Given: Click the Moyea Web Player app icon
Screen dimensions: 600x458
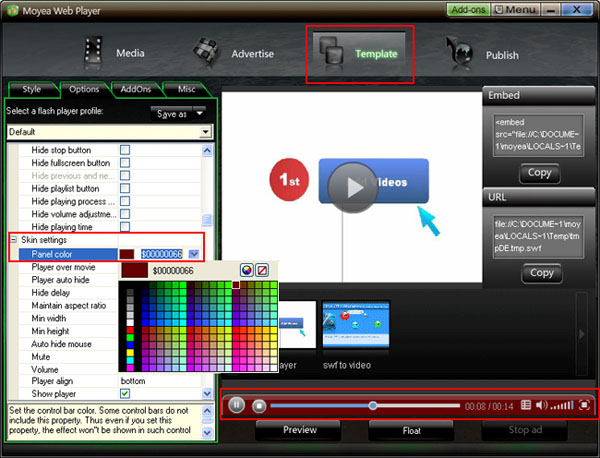Looking at the screenshot, I should 12,10.
